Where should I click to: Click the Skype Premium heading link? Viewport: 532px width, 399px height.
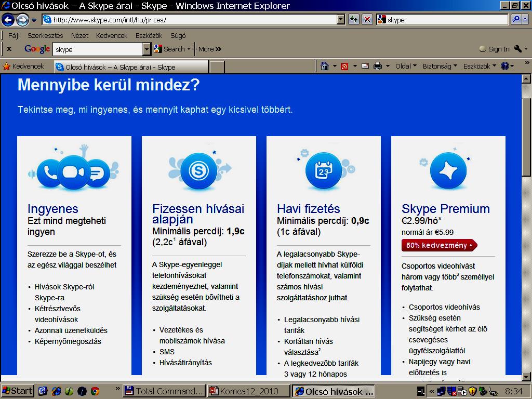(445, 209)
